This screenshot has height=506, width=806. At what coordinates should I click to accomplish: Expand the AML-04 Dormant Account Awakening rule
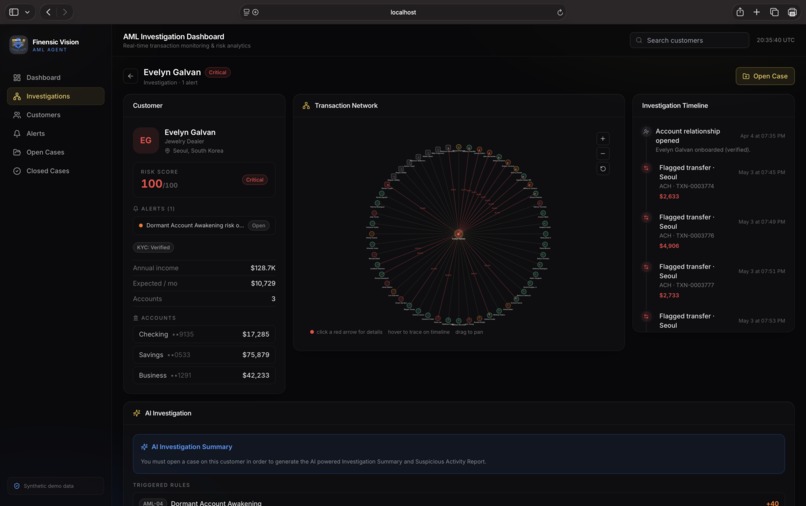[x=459, y=503]
